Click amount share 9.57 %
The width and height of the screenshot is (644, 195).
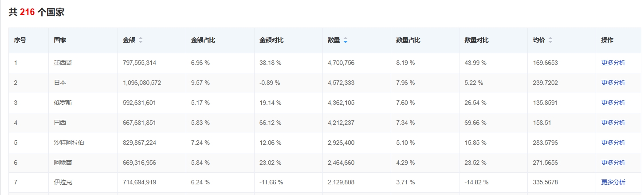(200, 83)
